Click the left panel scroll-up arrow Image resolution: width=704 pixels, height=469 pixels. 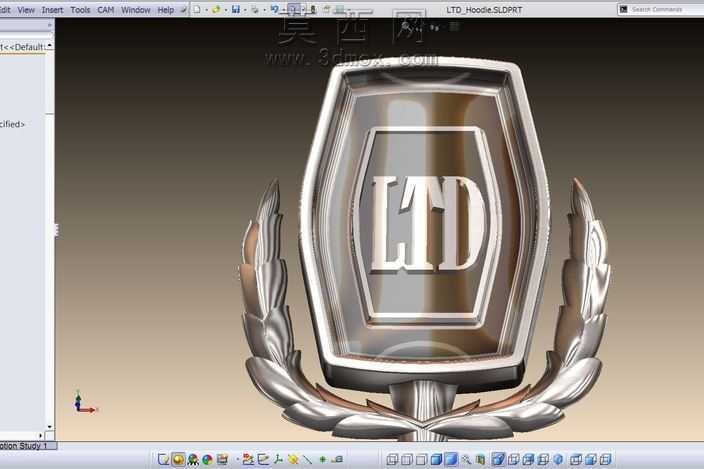coord(49,46)
